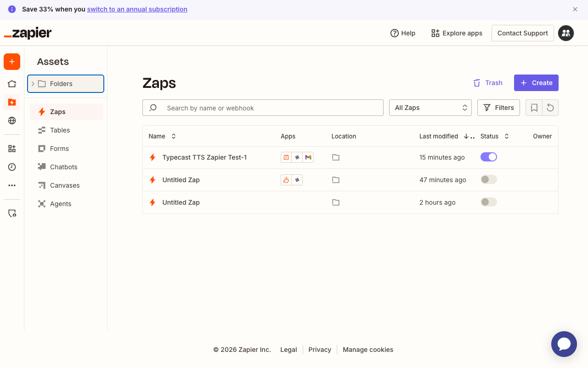Open the Privacy link in footer
588x368 pixels.
point(320,350)
